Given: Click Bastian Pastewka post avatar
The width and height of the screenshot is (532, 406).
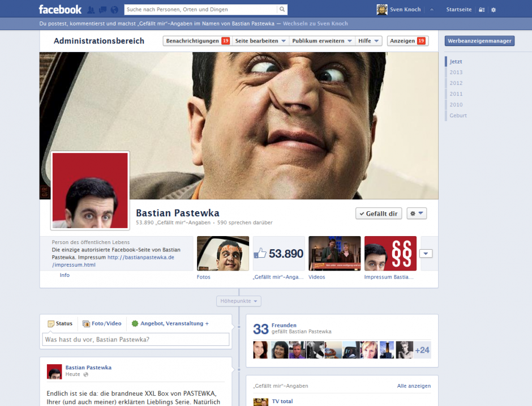Looking at the screenshot, I should pos(54,371).
